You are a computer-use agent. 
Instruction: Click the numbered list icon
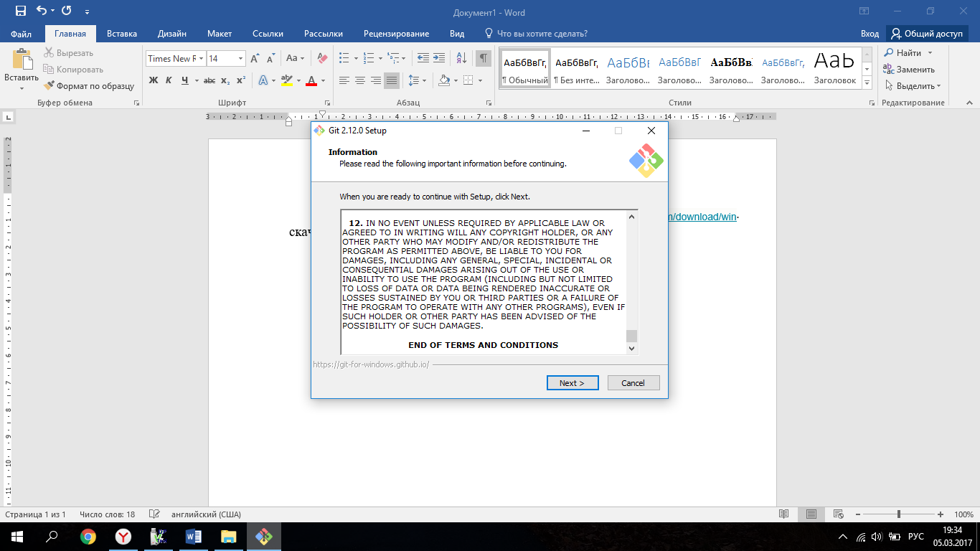pos(368,59)
